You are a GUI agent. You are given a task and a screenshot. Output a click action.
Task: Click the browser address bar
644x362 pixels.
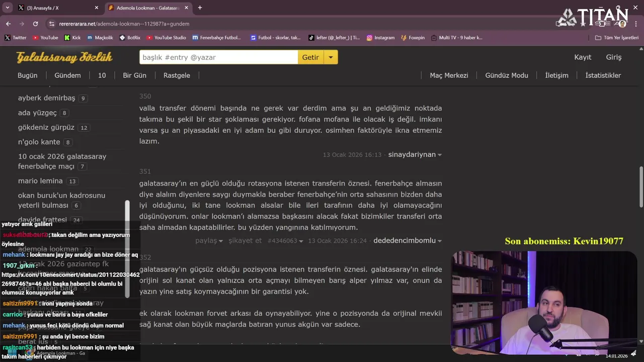[x=302, y=24]
